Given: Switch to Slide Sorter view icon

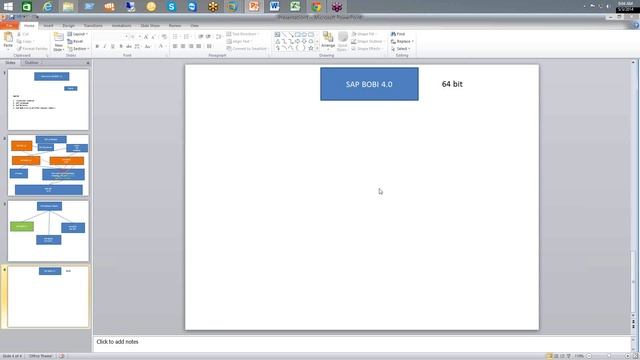Looking at the screenshot, I should (x=556, y=356).
